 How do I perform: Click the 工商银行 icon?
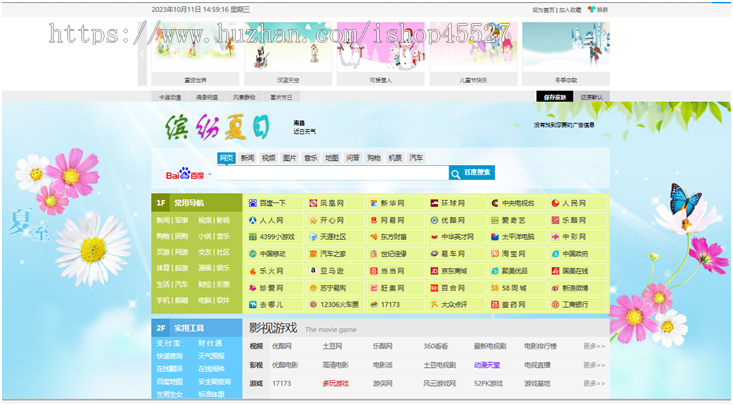point(555,304)
